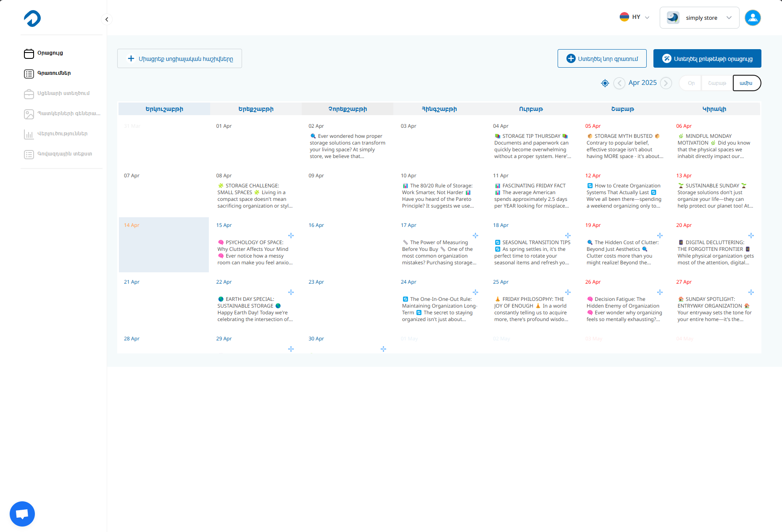This screenshot has height=532, width=782.
Task: Switch to day view (Օր)
Action: point(691,83)
